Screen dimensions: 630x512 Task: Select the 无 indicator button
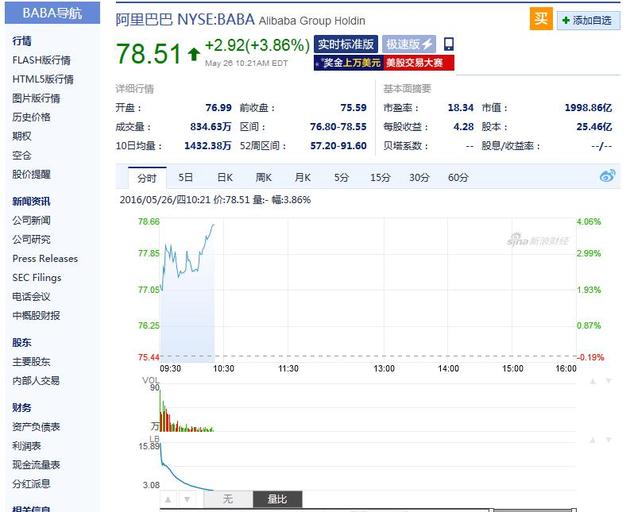[x=228, y=499]
